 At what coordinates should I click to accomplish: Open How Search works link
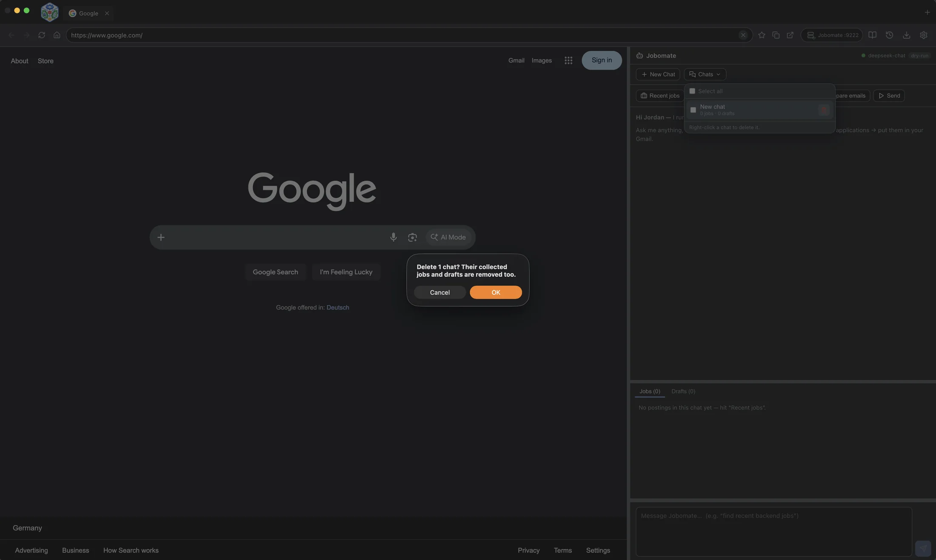tap(131, 550)
